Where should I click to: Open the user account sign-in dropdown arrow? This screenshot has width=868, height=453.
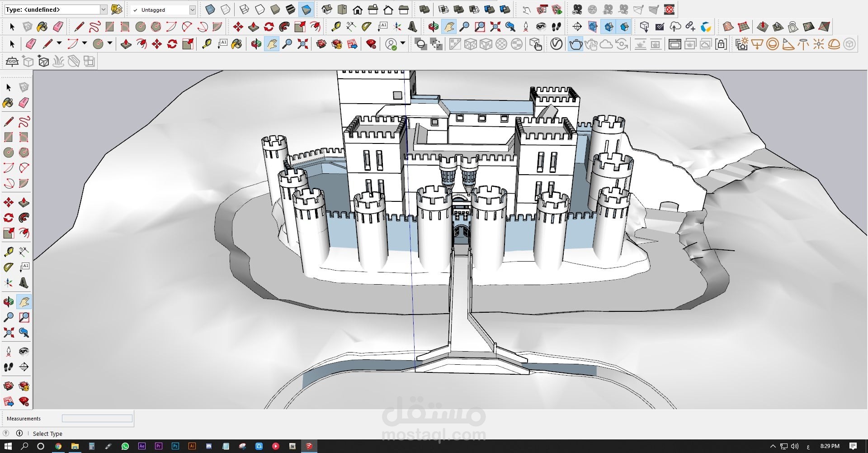[402, 43]
